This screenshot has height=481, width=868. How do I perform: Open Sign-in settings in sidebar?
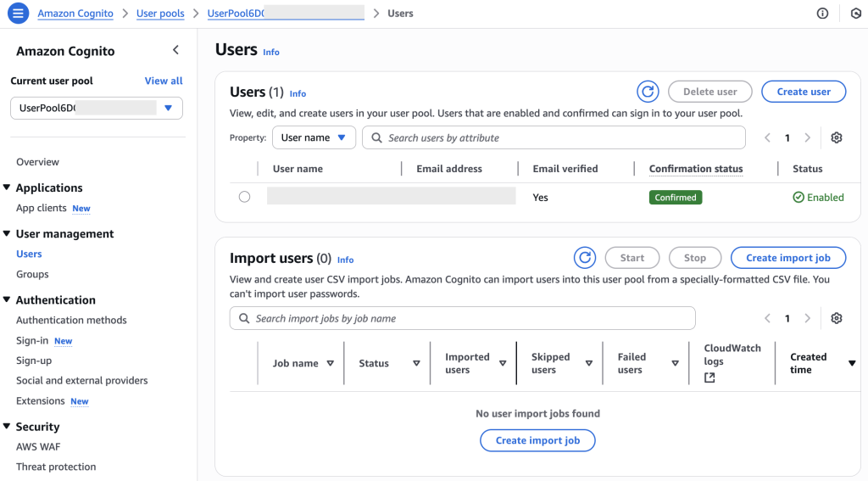point(32,340)
